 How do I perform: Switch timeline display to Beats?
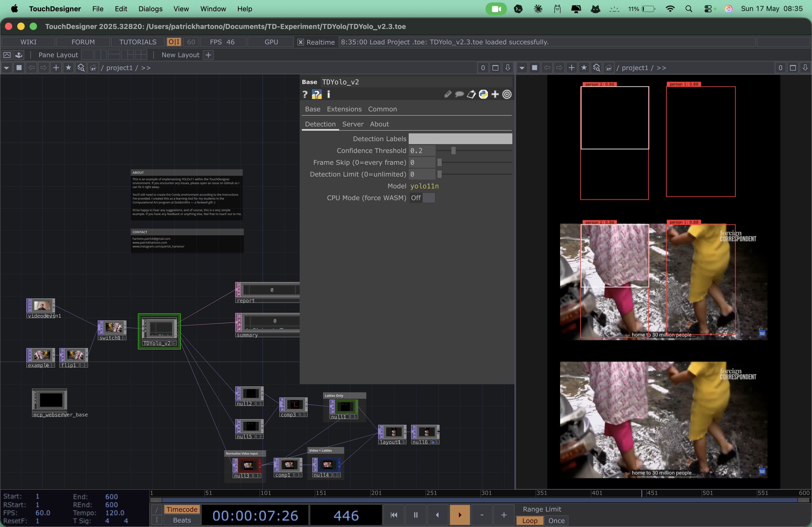click(x=182, y=520)
